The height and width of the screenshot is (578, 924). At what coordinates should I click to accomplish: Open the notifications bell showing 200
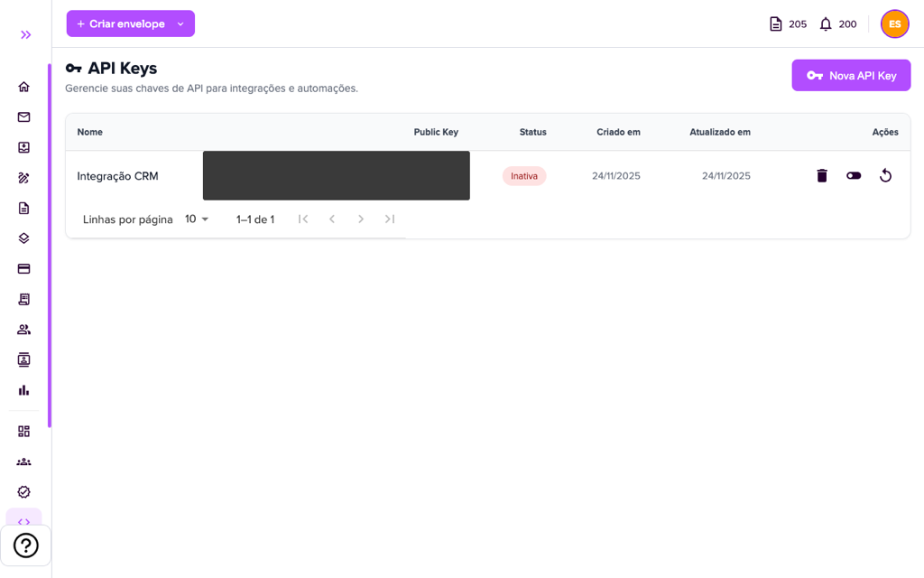coord(838,24)
